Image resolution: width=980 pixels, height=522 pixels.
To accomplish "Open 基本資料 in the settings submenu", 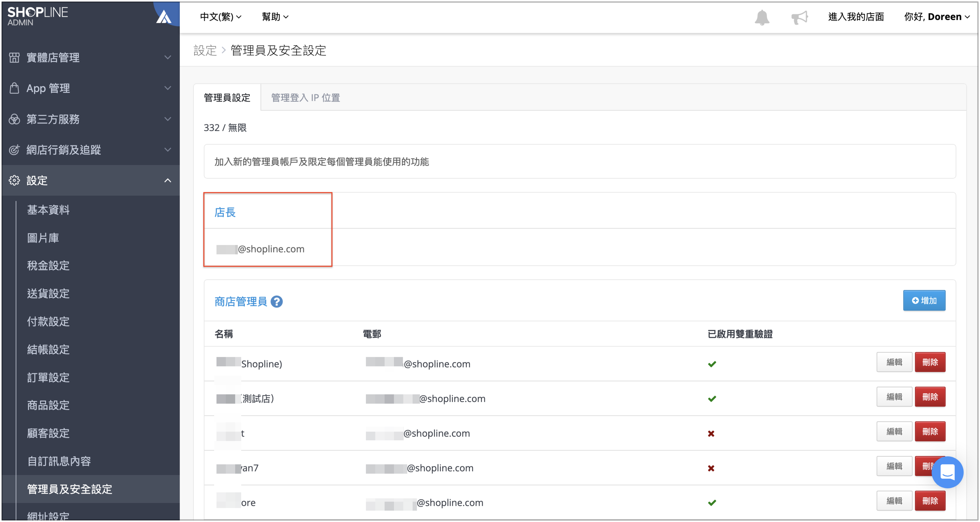I will click(x=48, y=210).
